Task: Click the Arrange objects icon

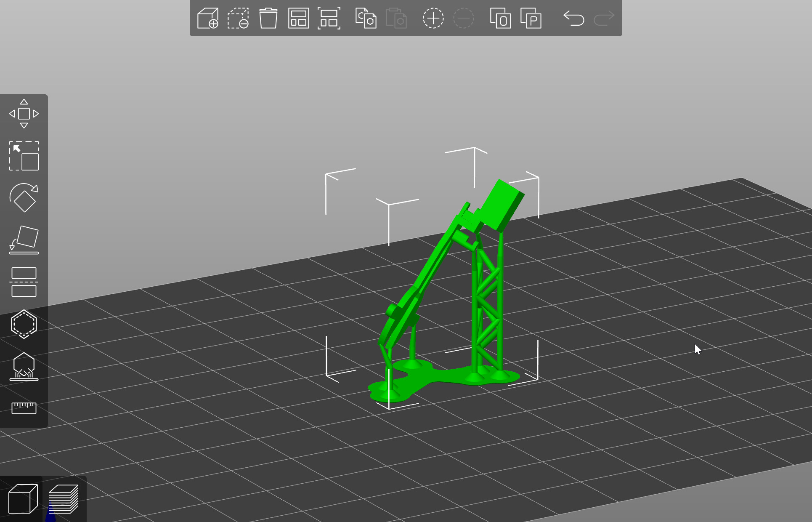Action: tap(298, 19)
